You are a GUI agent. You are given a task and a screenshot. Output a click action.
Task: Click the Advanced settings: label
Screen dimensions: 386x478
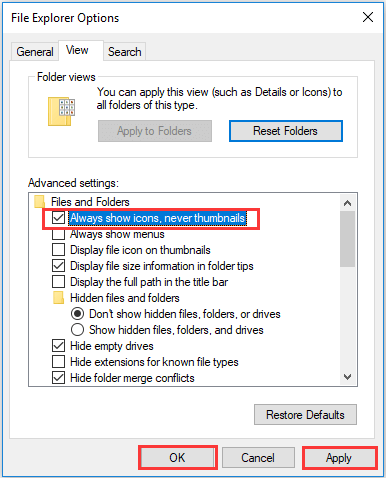click(x=74, y=183)
